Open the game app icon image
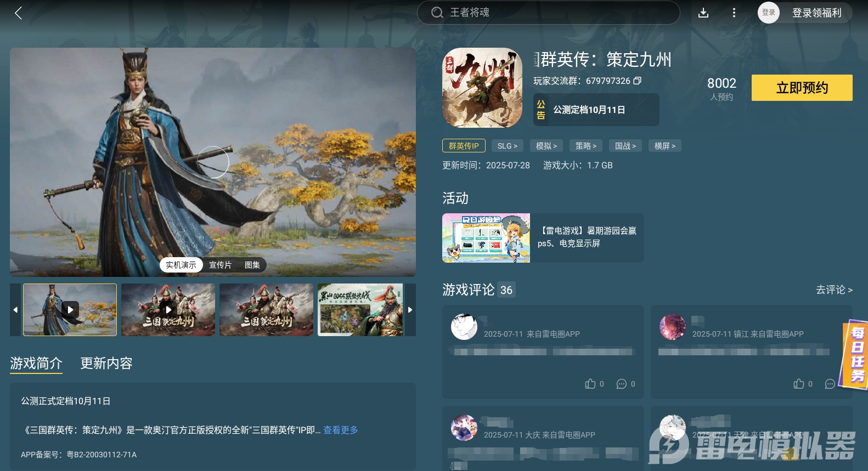This screenshot has height=471, width=868. click(482, 88)
